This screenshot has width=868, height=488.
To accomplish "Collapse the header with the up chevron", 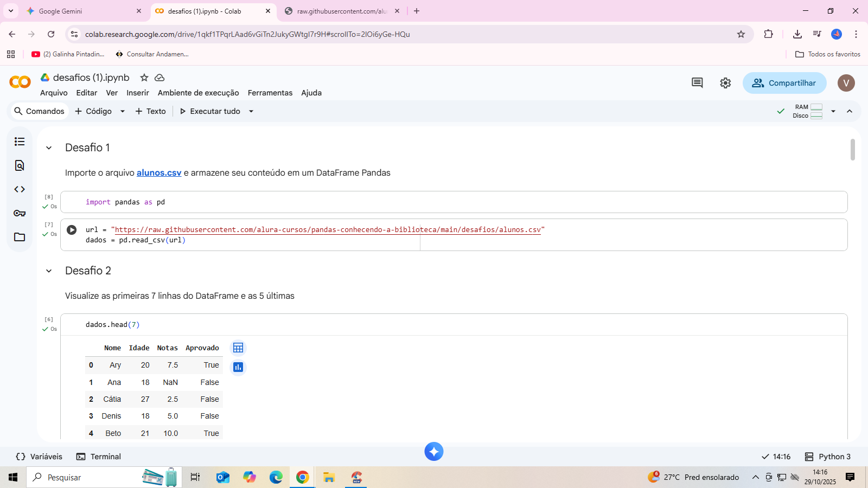I will 850,111.
